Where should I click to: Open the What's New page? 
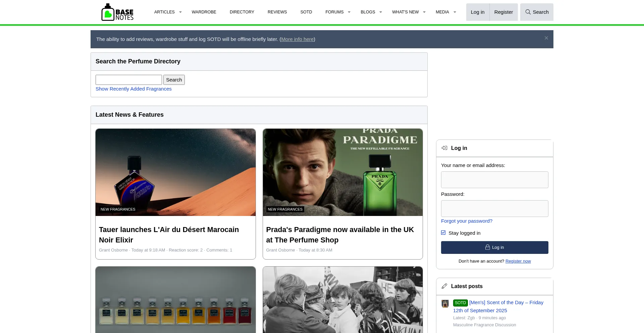[x=405, y=12]
